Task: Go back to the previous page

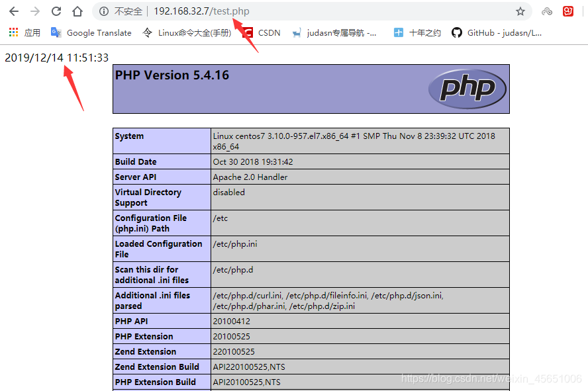Action: [14, 11]
